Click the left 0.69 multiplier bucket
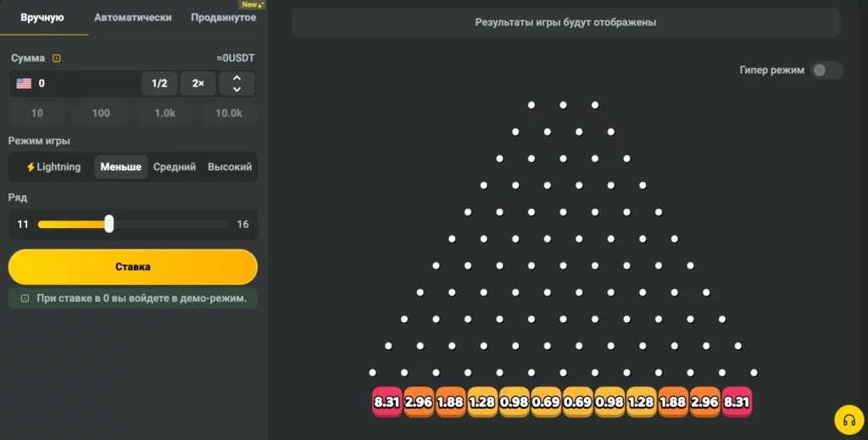868x440 pixels. [x=546, y=402]
